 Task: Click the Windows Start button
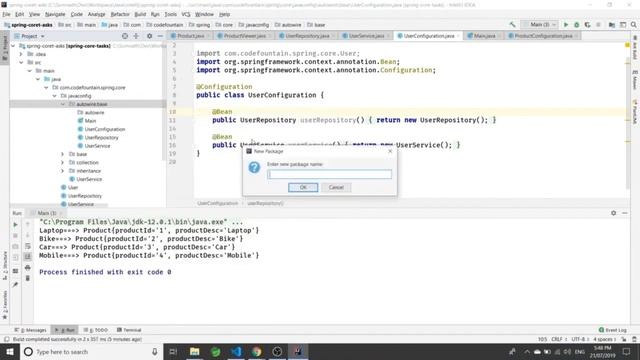coord(10,352)
